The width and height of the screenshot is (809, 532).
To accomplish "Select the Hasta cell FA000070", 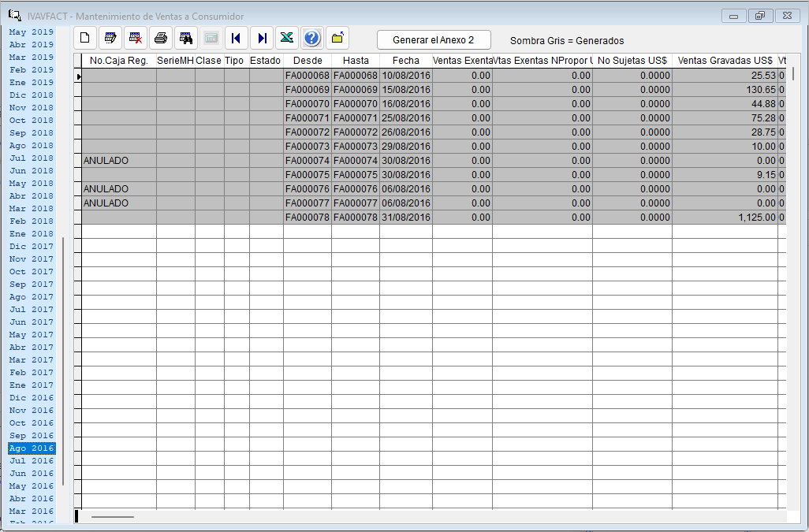I will click(356, 104).
